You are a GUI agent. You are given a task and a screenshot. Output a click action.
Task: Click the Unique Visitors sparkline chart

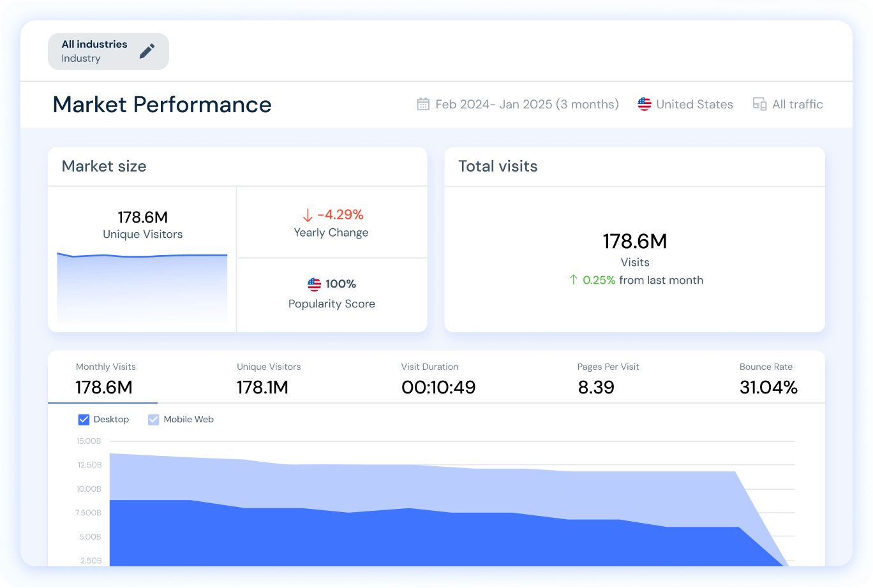[142, 287]
